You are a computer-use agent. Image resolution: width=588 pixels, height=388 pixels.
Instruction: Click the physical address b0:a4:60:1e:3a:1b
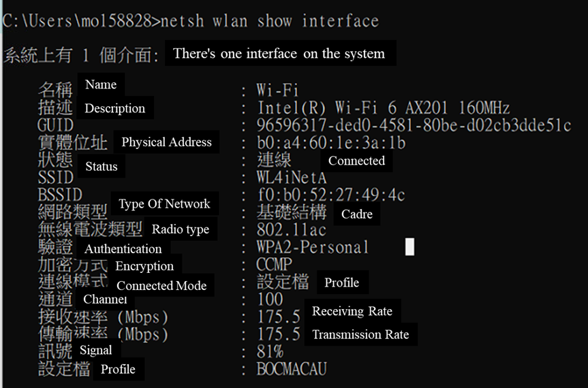coord(332,143)
